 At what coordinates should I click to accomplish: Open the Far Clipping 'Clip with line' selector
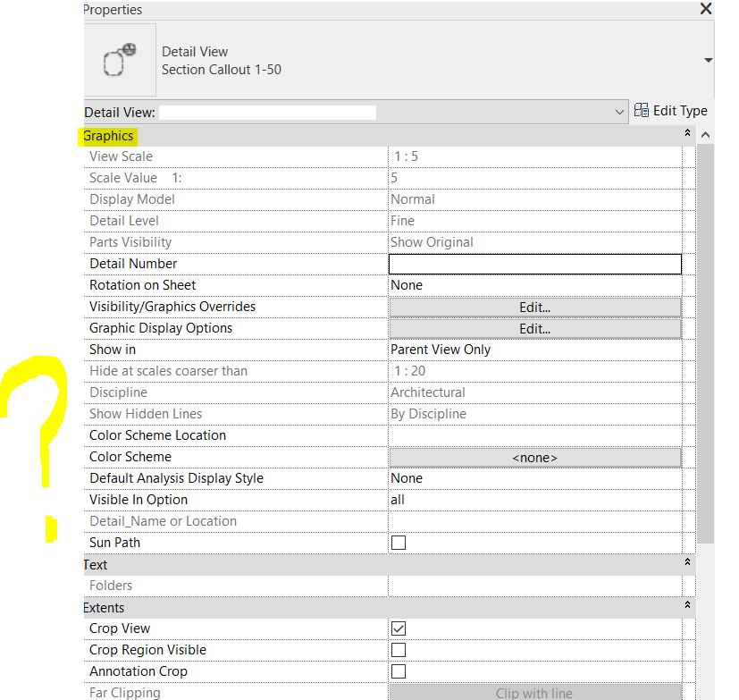click(x=534, y=692)
